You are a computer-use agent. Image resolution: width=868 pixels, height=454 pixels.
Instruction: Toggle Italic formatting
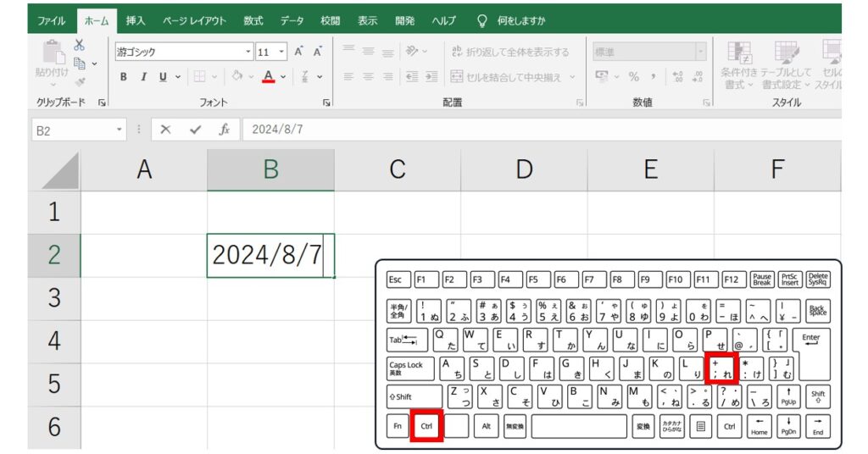(x=142, y=77)
